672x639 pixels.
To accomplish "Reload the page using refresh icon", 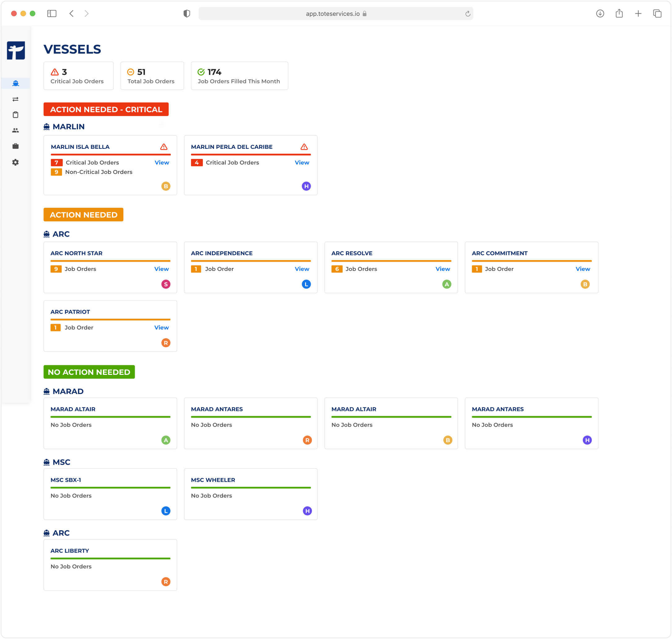I will [x=468, y=14].
